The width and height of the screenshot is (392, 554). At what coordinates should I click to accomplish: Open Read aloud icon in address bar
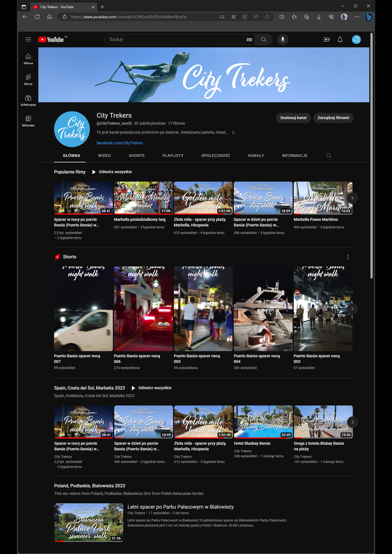point(256,17)
